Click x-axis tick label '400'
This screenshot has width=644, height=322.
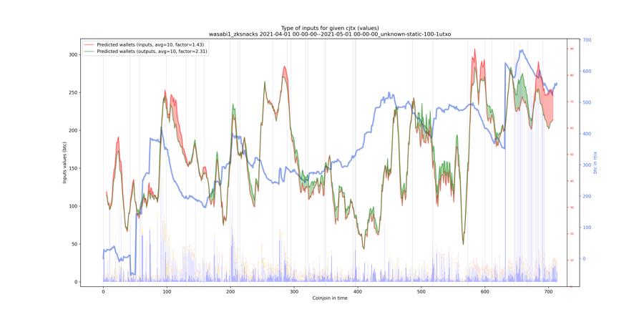coord(357,291)
